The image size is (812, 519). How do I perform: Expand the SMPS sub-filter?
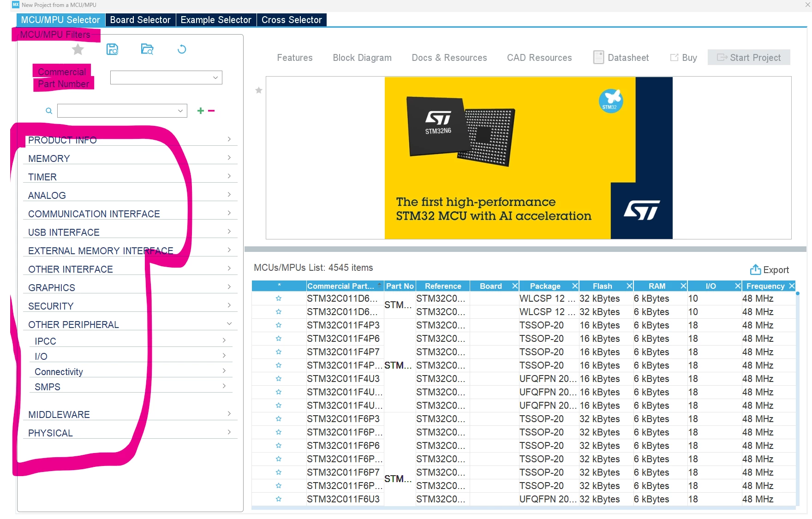click(x=131, y=387)
